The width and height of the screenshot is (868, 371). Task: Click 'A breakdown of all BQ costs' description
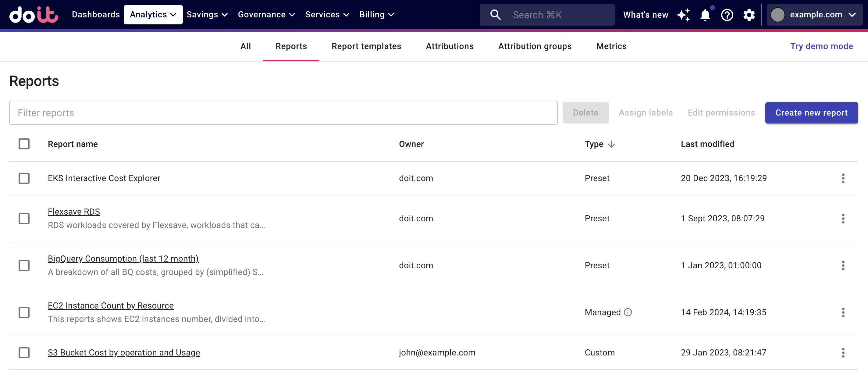[x=155, y=272]
